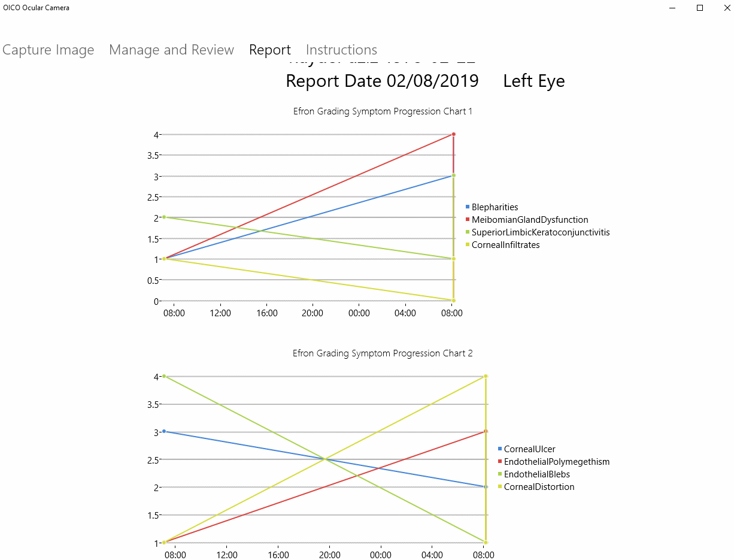Click the yellow end point at grade 0 in Chart 1
734x560 pixels.
(x=454, y=300)
